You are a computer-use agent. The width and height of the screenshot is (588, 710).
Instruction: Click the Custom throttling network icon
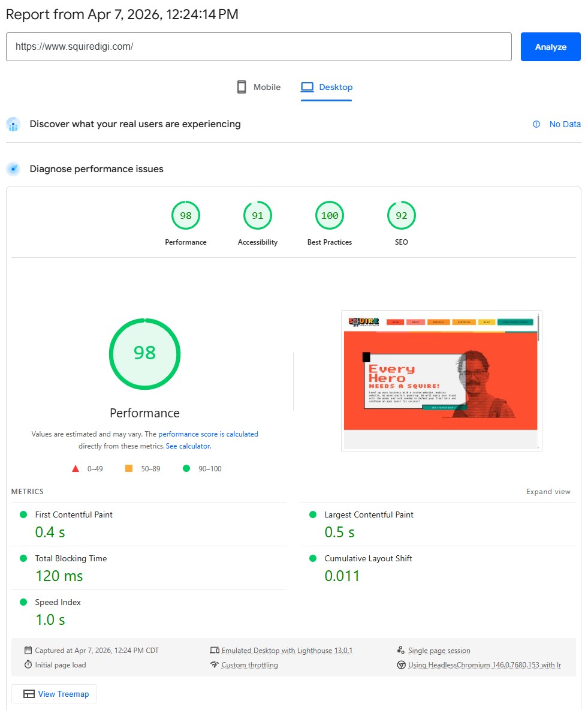click(x=214, y=665)
